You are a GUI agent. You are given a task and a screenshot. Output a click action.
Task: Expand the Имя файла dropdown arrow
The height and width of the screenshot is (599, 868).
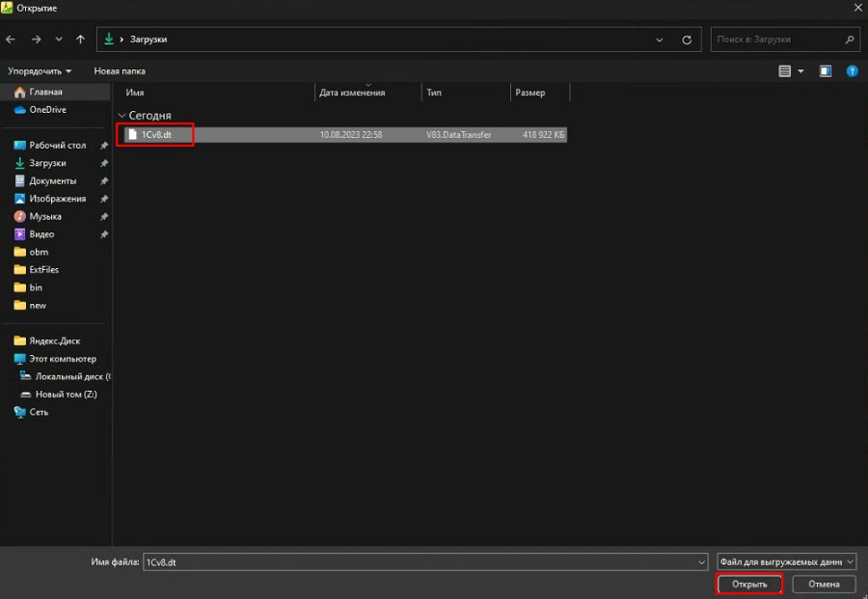tap(701, 562)
